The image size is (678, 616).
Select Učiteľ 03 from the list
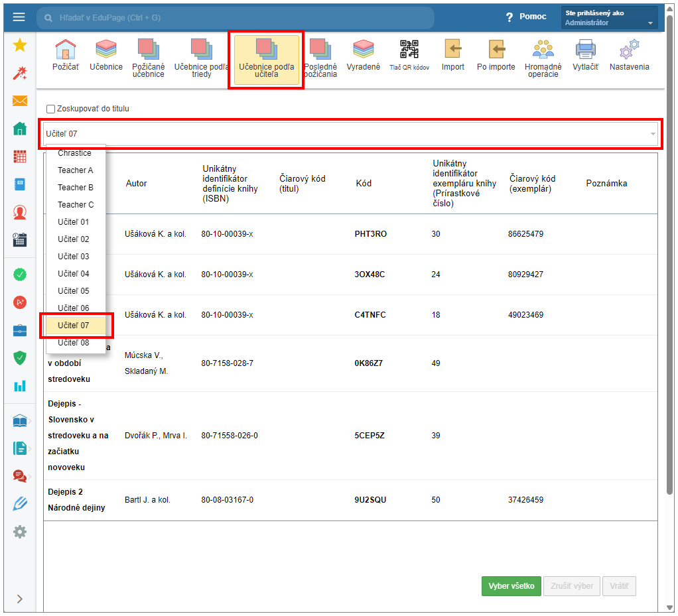(73, 257)
